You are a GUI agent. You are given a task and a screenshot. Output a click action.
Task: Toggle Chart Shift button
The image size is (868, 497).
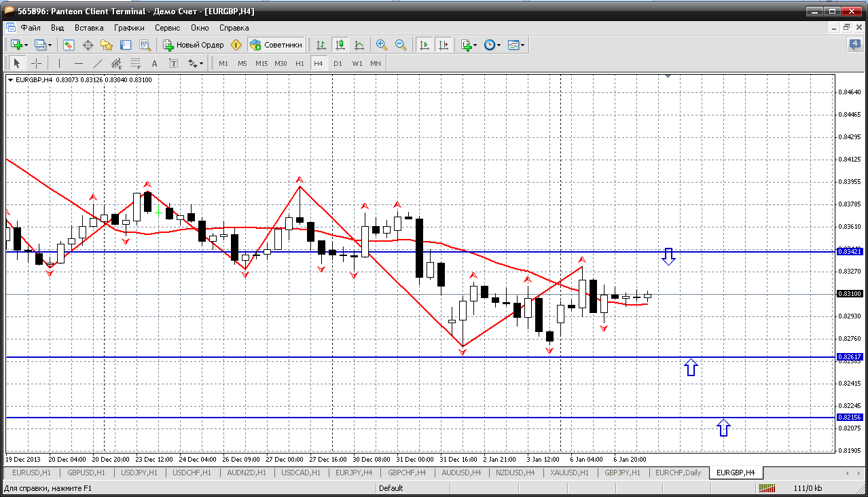click(444, 45)
